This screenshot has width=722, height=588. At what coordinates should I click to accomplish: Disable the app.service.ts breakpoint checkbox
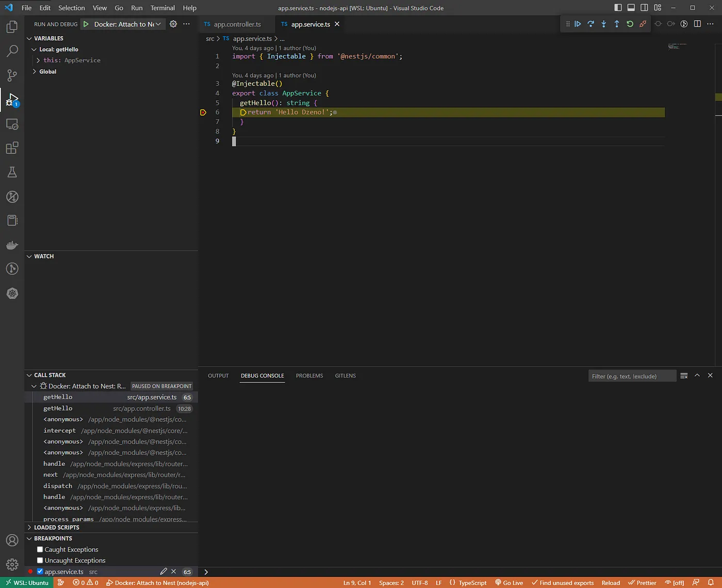coord(40,571)
